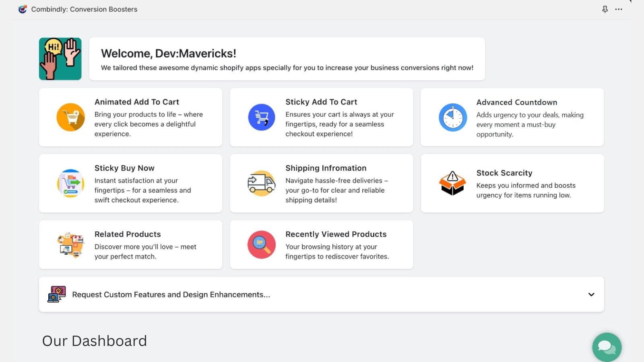Open the three-dot more options menu
644x362 pixels.
(x=619, y=9)
